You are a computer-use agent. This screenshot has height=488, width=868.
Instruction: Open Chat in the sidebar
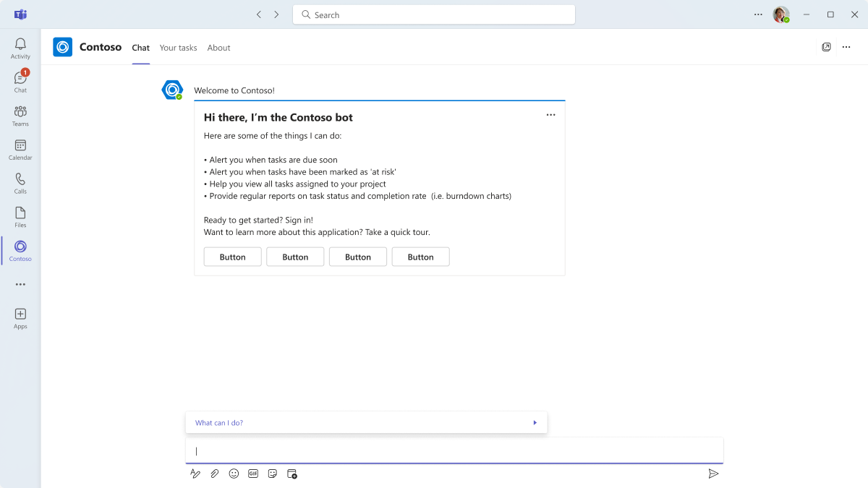point(20,82)
